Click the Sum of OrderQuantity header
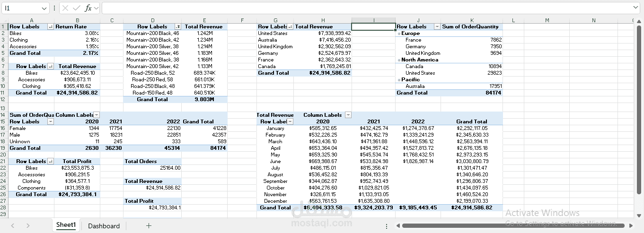644x233 pixels. (472, 27)
